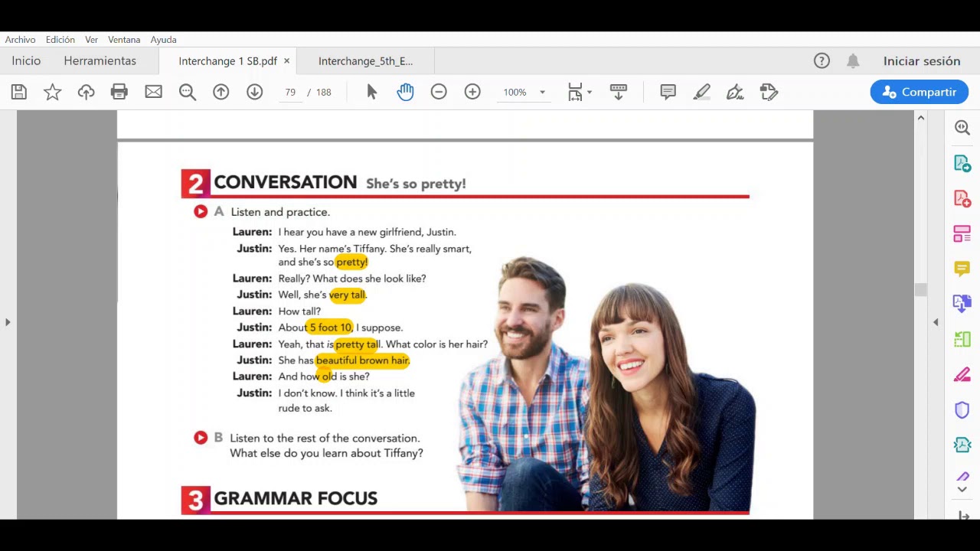This screenshot has width=980, height=551.
Task: Open the find text magnifier
Action: (x=188, y=92)
